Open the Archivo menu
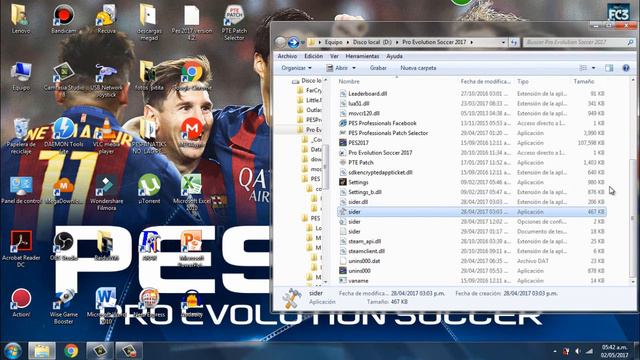 click(x=287, y=56)
